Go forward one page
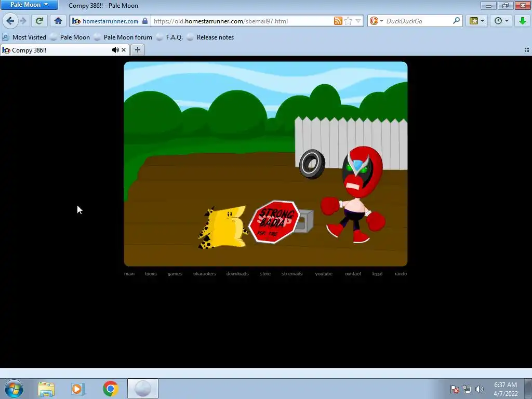The height and width of the screenshot is (399, 532). coord(23,21)
